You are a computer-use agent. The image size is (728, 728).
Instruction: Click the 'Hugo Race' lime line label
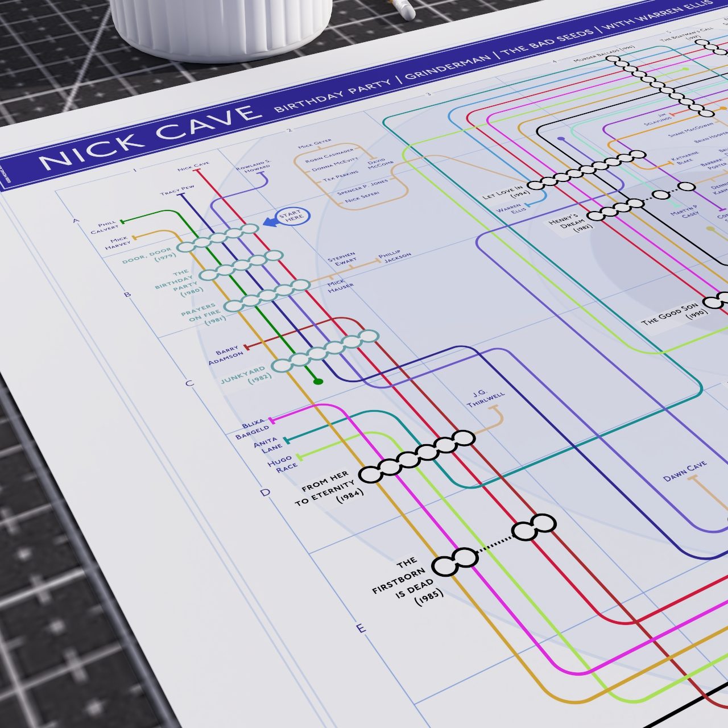[283, 464]
